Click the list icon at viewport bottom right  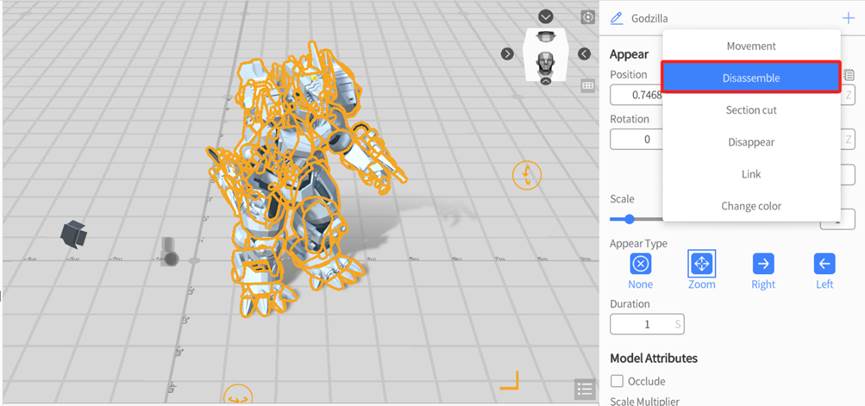coord(585,389)
